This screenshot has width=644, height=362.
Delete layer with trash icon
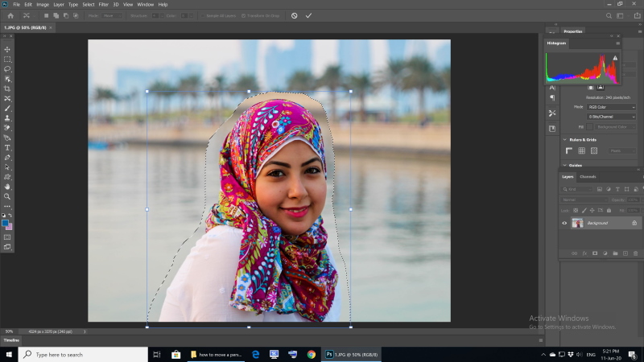[636, 253]
